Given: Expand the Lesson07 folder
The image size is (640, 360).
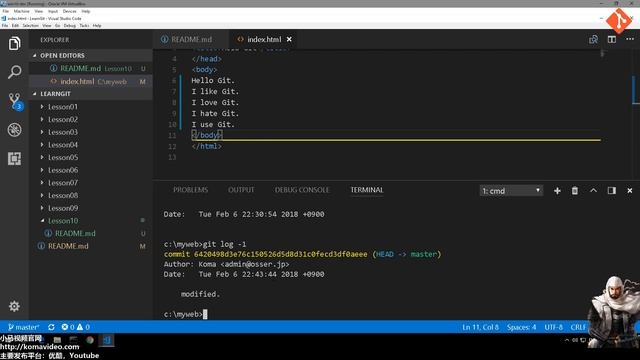Looking at the screenshot, I should coord(62,183).
